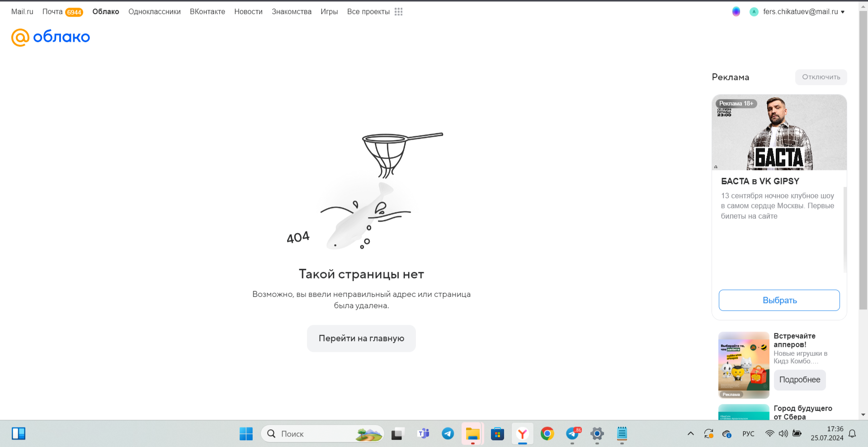Screen dimensions: 868x447
Task: Open the Встречайте апперов! ad link
Action: pyautogui.click(x=794, y=340)
